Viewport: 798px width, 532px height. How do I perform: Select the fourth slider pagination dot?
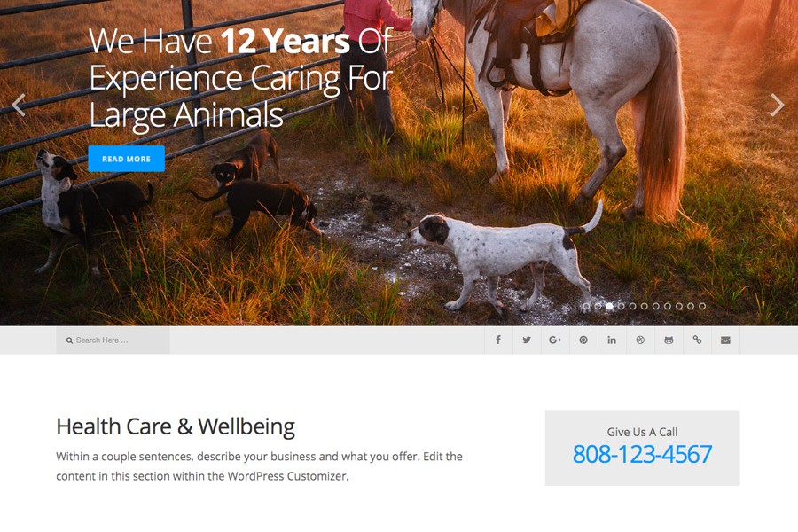(x=621, y=307)
